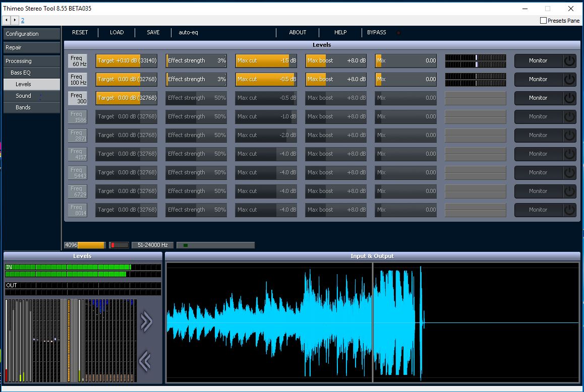Image resolution: width=584 pixels, height=392 pixels.
Task: Click the forward navigation arrow
Action: tap(15, 20)
